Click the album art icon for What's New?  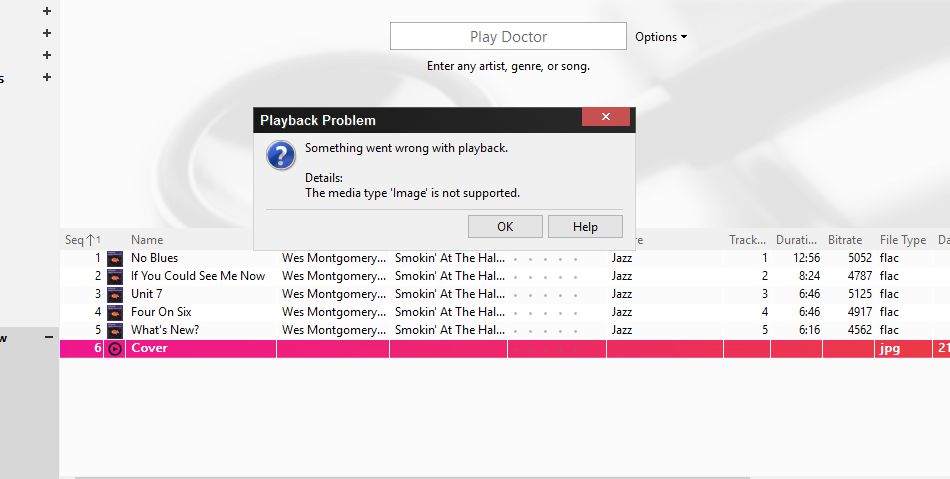[115, 330]
